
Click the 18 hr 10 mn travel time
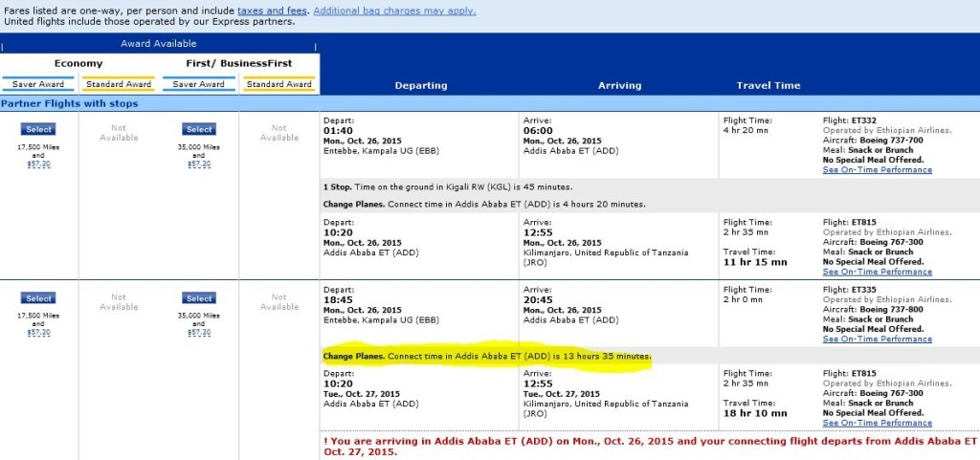(755, 413)
